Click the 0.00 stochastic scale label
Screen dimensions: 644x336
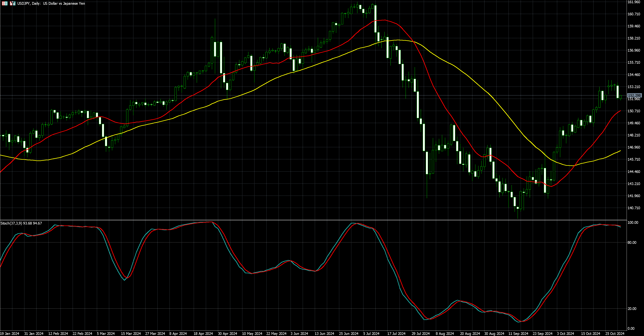631,328
